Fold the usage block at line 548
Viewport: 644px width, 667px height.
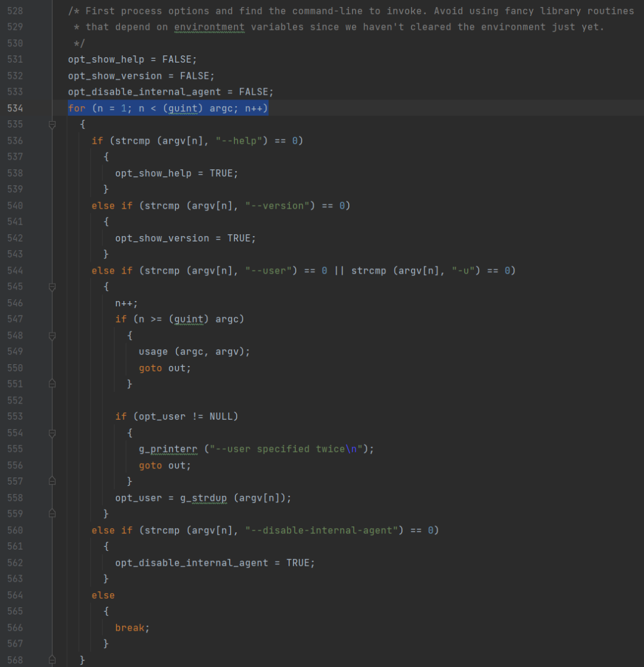tap(52, 336)
